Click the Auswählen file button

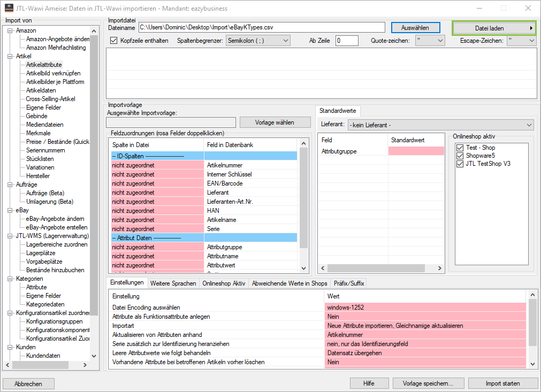(415, 28)
